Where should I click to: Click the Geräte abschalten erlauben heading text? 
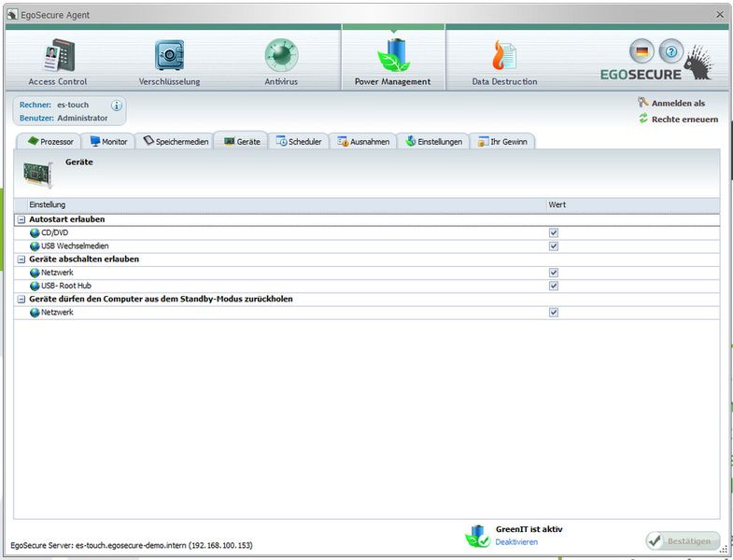coord(84,259)
